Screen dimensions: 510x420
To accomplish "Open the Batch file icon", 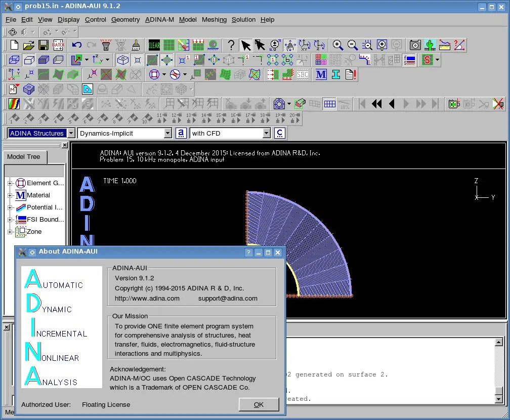I will coord(58,45).
